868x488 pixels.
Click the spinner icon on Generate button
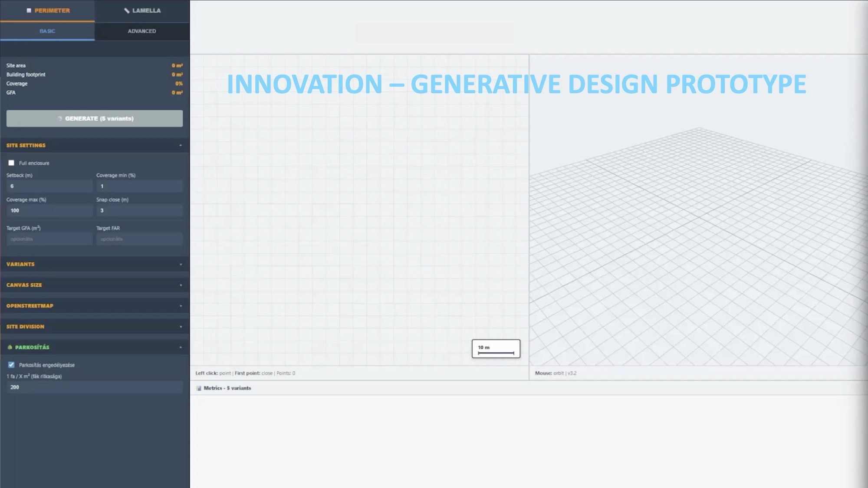pyautogui.click(x=59, y=118)
